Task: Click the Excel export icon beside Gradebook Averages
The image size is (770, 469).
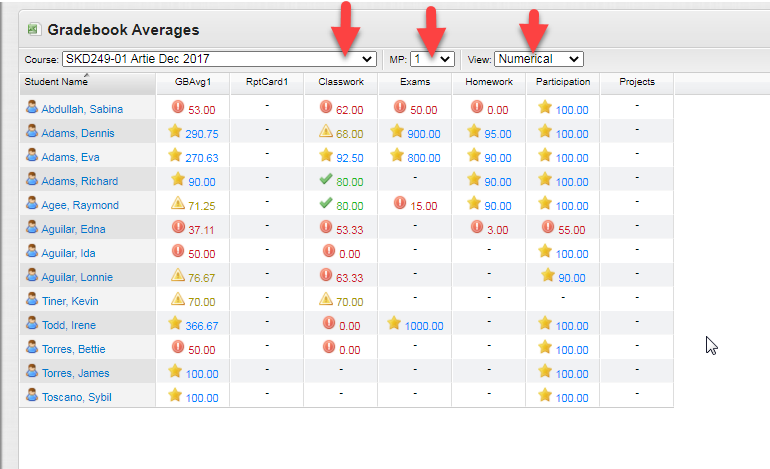Action: coord(33,29)
